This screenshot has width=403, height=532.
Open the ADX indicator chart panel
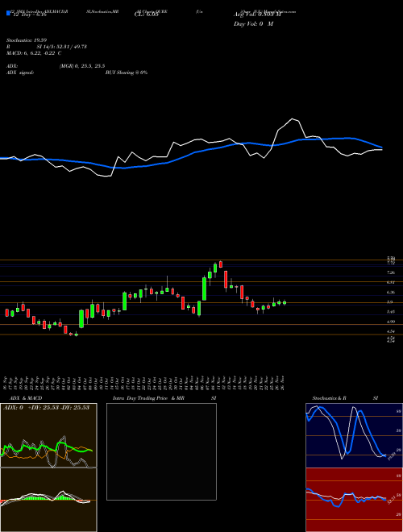click(48, 435)
